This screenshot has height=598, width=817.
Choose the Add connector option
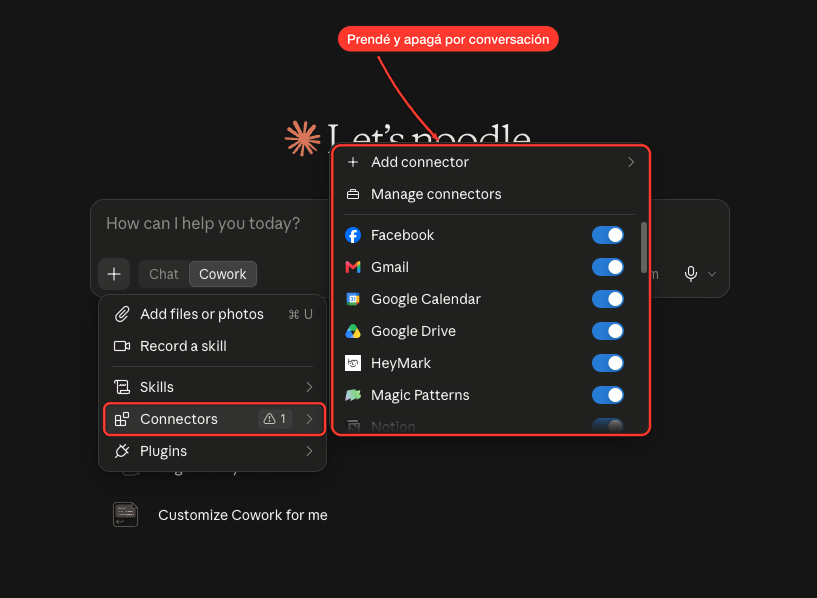pyautogui.click(x=490, y=162)
